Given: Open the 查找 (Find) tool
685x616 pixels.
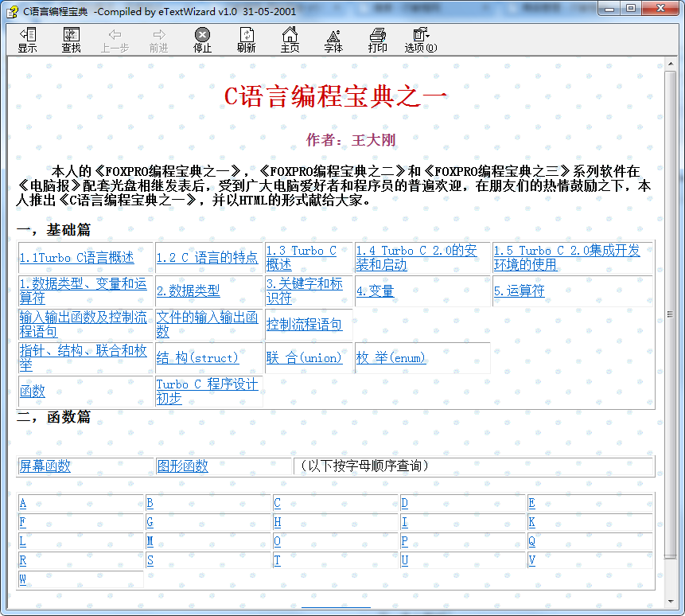Looking at the screenshot, I should tap(72, 40).
